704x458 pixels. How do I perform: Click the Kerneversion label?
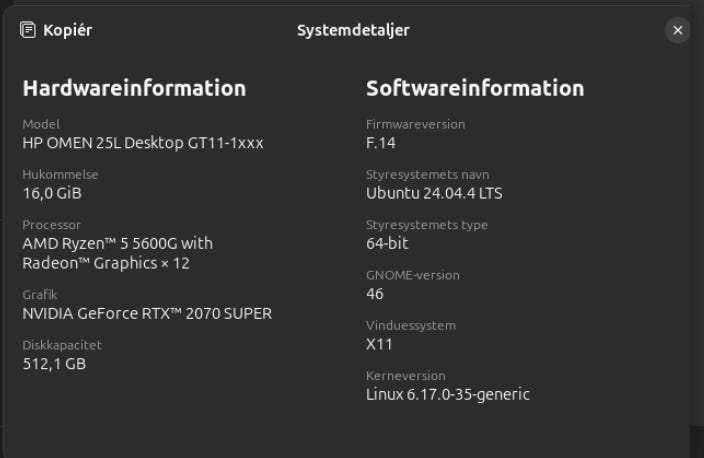coord(406,375)
